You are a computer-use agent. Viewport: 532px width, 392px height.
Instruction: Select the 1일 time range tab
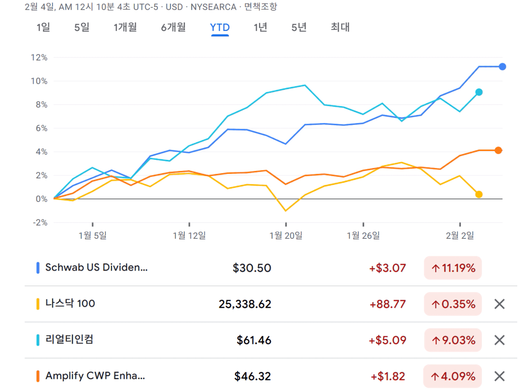tap(43, 28)
